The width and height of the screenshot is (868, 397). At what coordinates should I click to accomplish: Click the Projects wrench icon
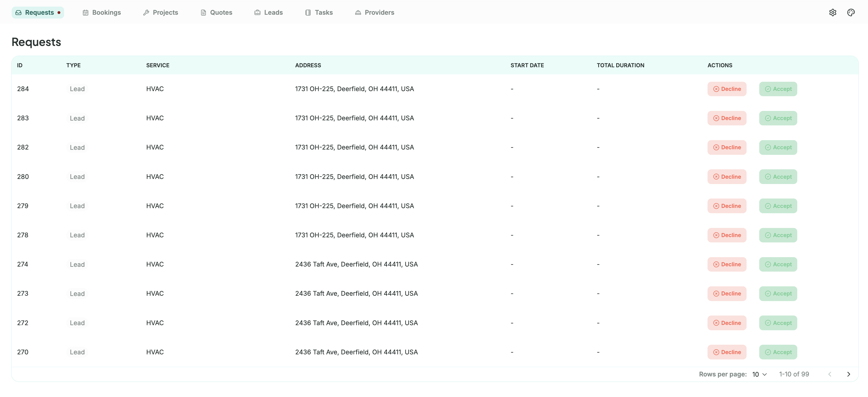146,12
